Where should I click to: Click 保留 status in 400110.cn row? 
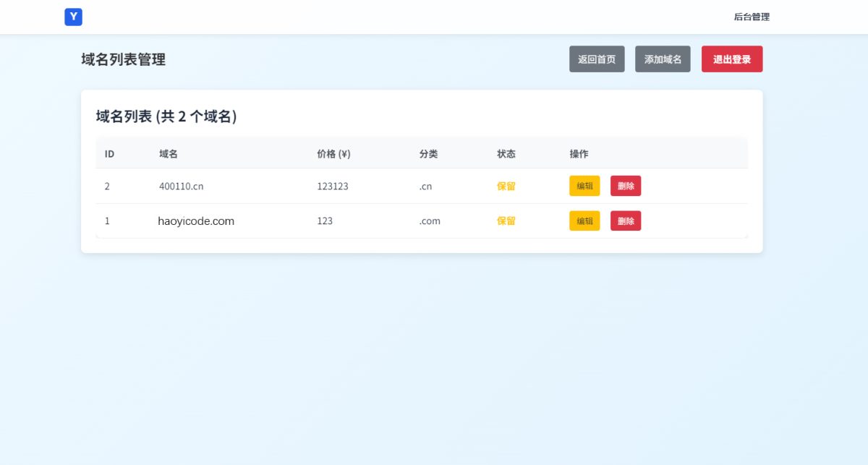[x=506, y=186]
